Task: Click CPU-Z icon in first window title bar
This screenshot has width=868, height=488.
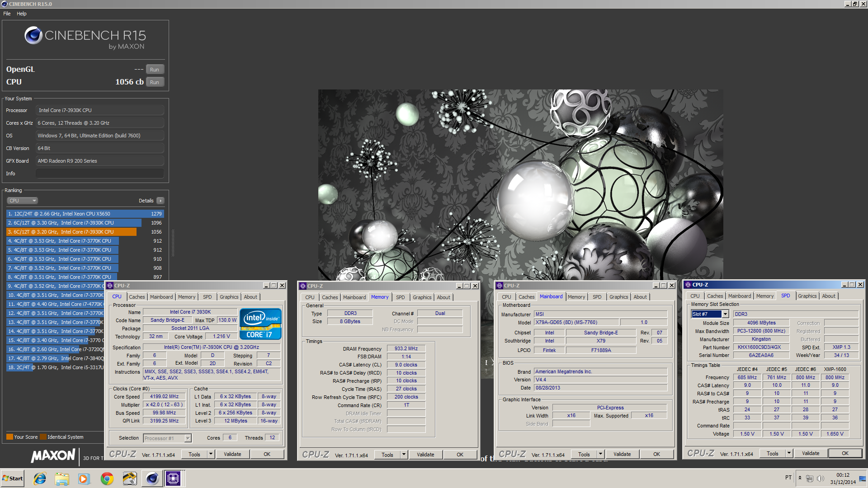Action: [110, 286]
